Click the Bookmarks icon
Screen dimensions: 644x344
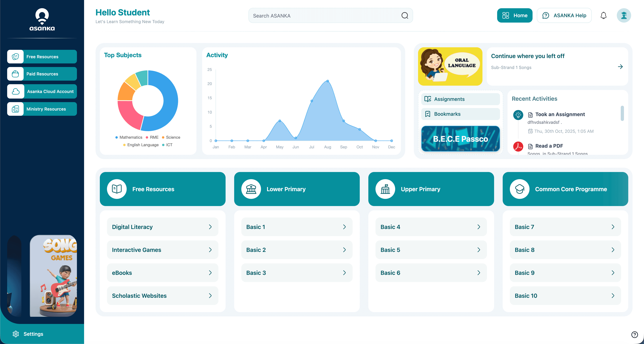[x=428, y=114]
